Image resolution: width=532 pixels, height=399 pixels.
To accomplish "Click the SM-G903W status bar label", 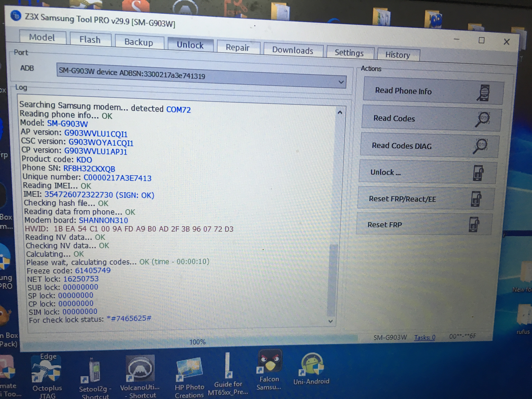I will [390, 337].
